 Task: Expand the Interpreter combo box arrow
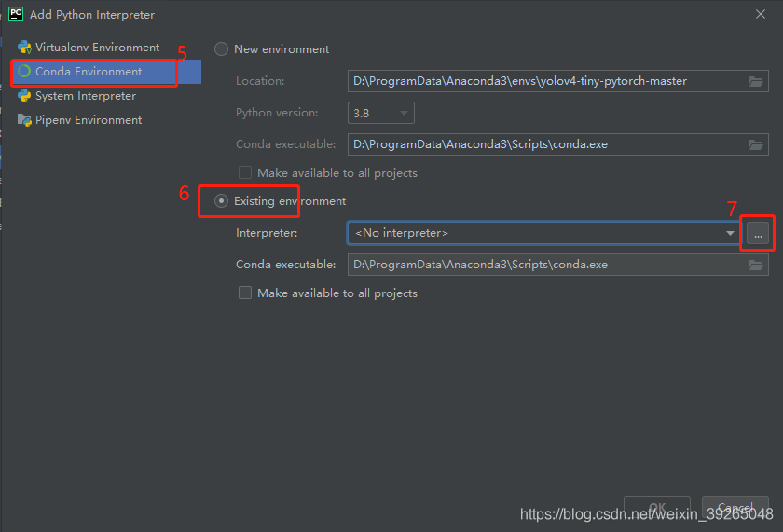pyautogui.click(x=730, y=233)
